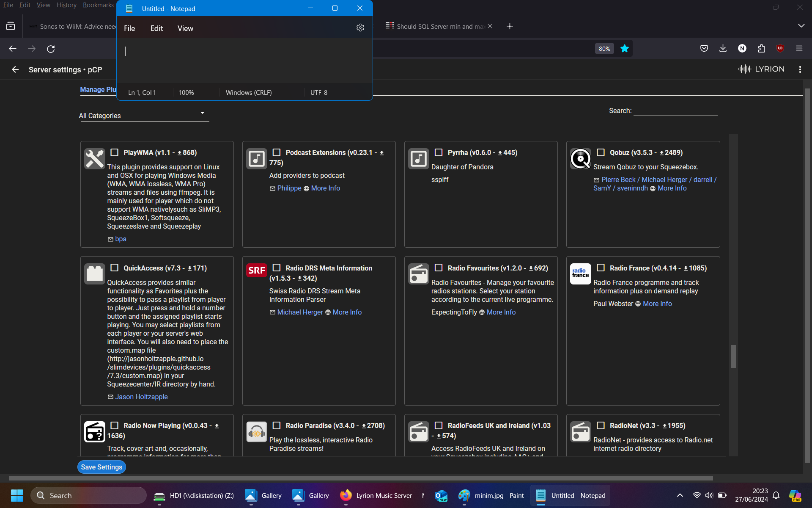The image size is (812, 508).
Task: Click browser zoom 80% indicator
Action: click(604, 49)
